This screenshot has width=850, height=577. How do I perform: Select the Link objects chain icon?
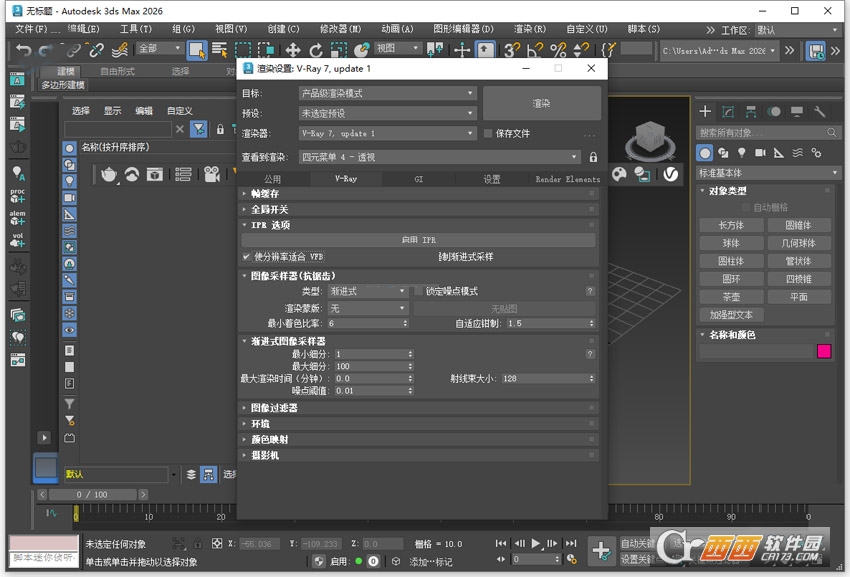73,50
